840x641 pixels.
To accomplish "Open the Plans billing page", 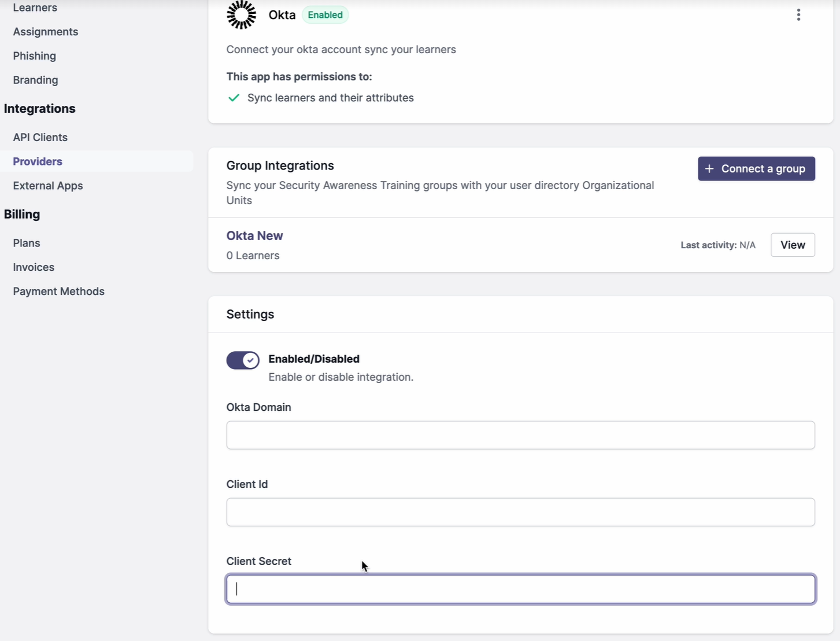I will click(27, 243).
